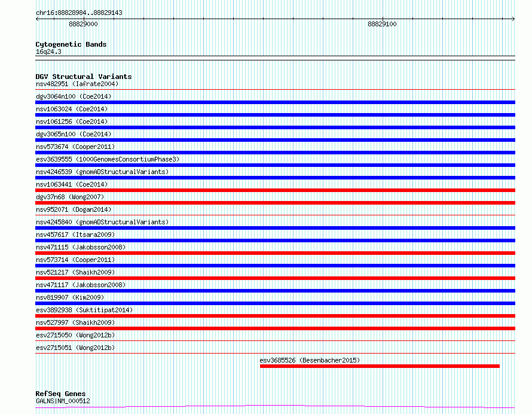Click the red bar under dgv37n68
532x414 pixels.
pos(275,203)
